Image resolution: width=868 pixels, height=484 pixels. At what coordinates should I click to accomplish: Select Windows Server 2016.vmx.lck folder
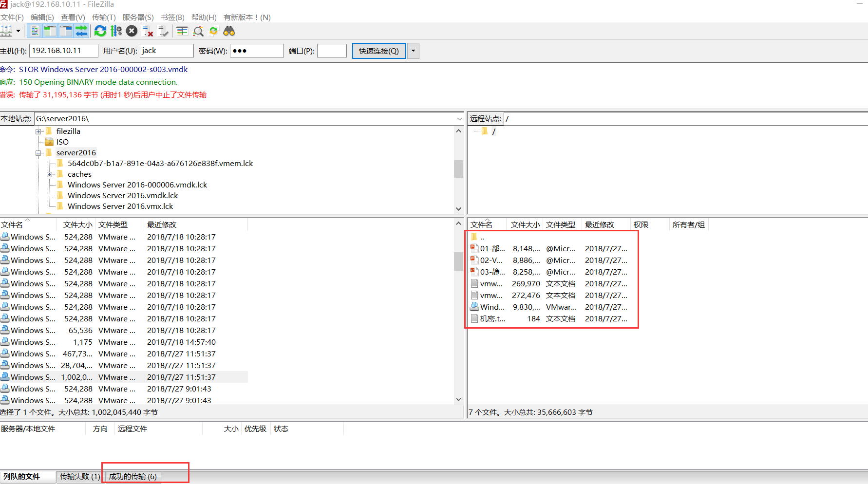[x=120, y=206]
